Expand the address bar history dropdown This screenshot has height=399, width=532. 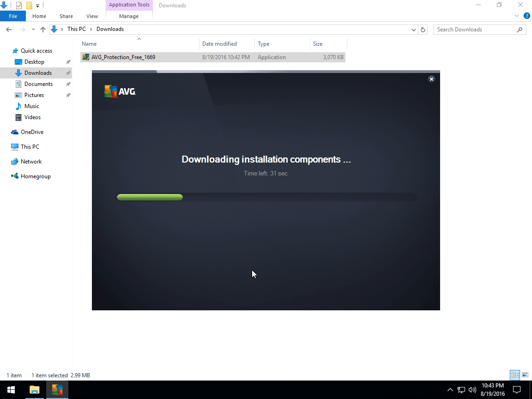pos(414,30)
